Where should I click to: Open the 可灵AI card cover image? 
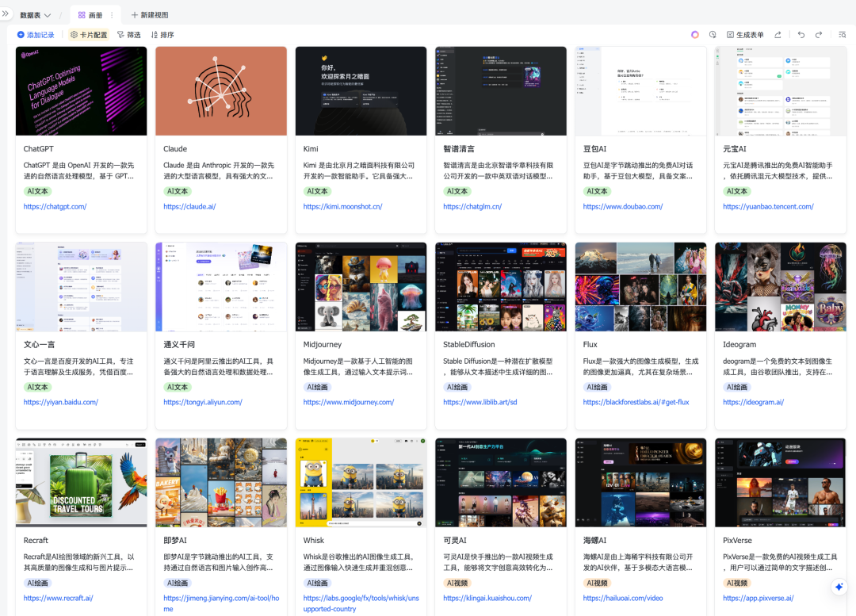[501, 482]
